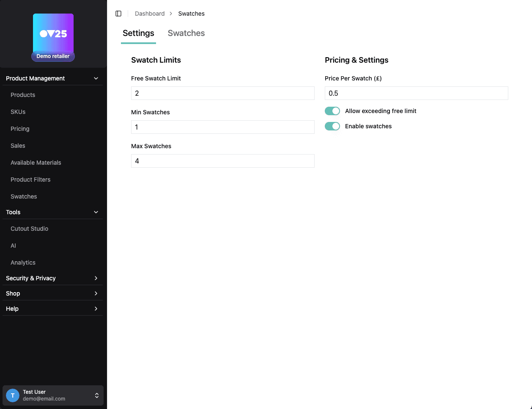Expand the Shop section
This screenshot has width=532, height=409.
[x=96, y=293]
